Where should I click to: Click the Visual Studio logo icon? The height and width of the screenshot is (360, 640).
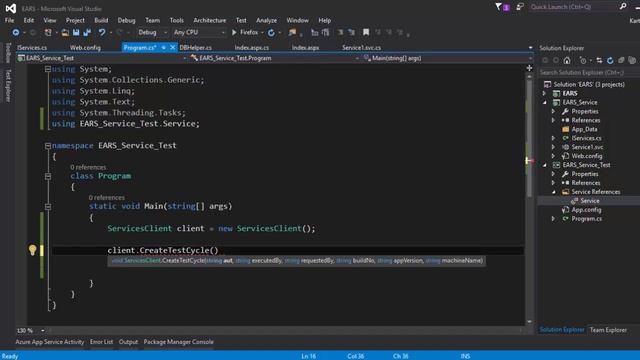pos(11,8)
